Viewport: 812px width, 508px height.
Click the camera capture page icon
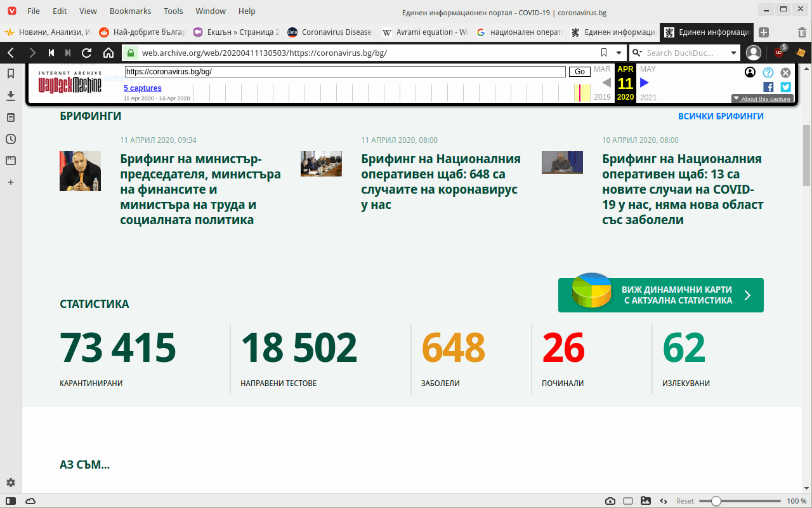(x=610, y=501)
